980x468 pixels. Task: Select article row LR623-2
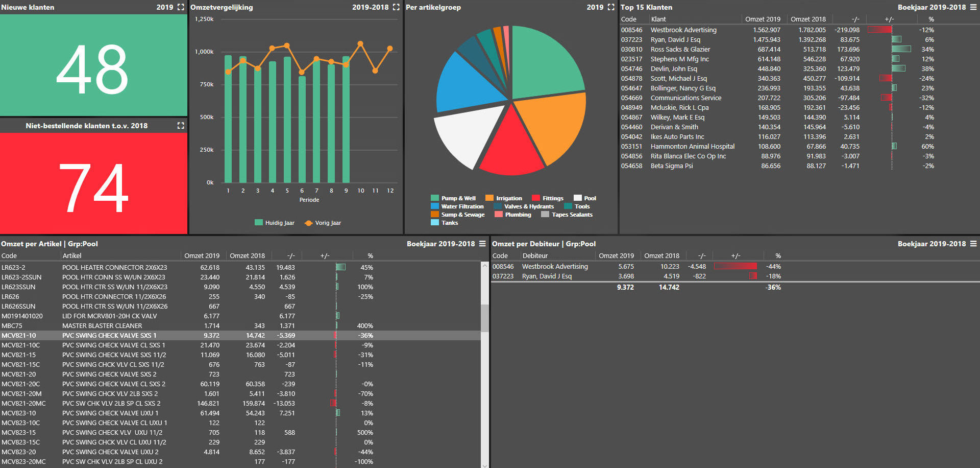(x=240, y=267)
